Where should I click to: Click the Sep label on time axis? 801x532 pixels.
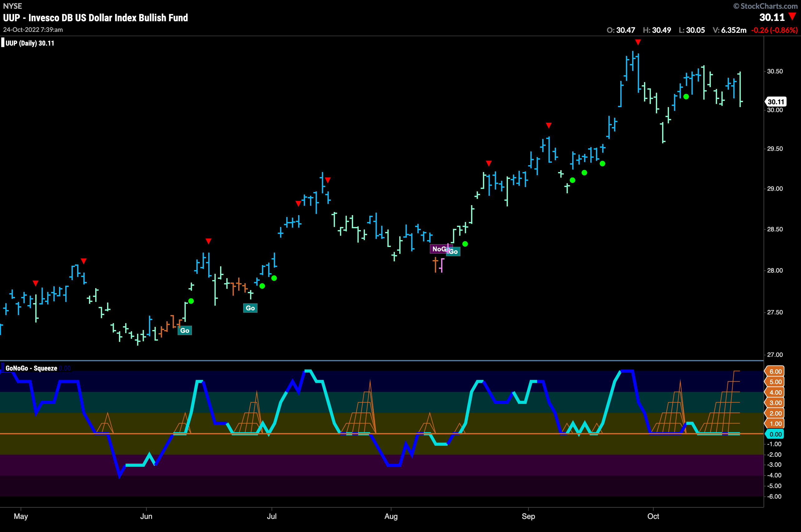(x=528, y=516)
